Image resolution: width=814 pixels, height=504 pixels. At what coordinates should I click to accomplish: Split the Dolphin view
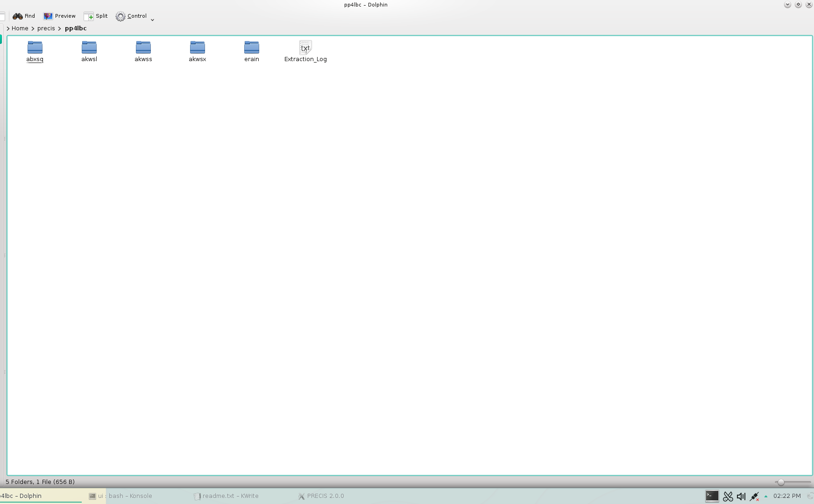(96, 16)
